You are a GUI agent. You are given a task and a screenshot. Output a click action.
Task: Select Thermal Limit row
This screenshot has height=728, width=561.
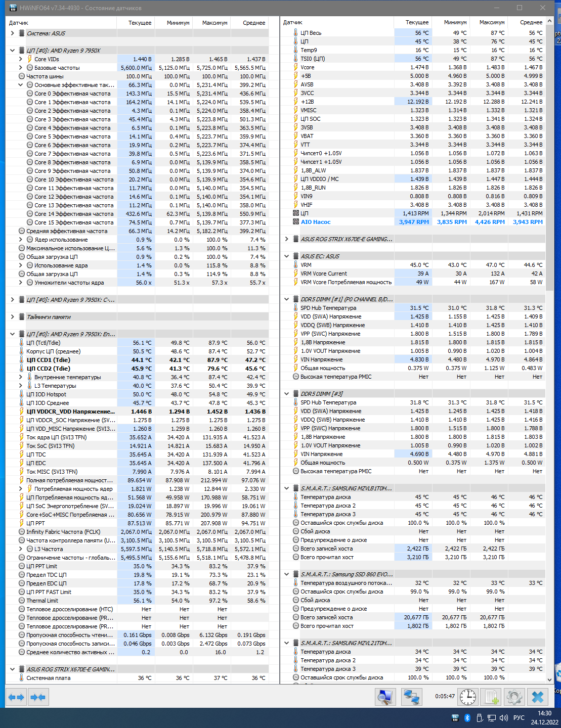coord(137,601)
